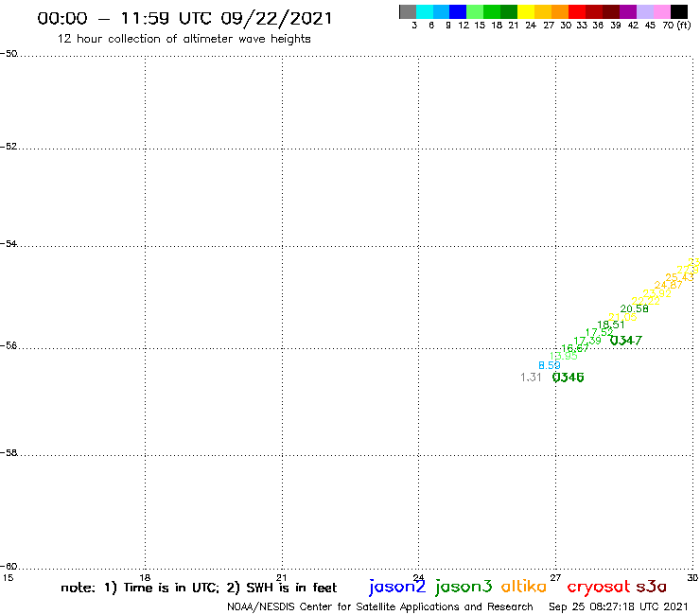Click the -54 latitude axis label
The image size is (700, 615).
[9, 244]
